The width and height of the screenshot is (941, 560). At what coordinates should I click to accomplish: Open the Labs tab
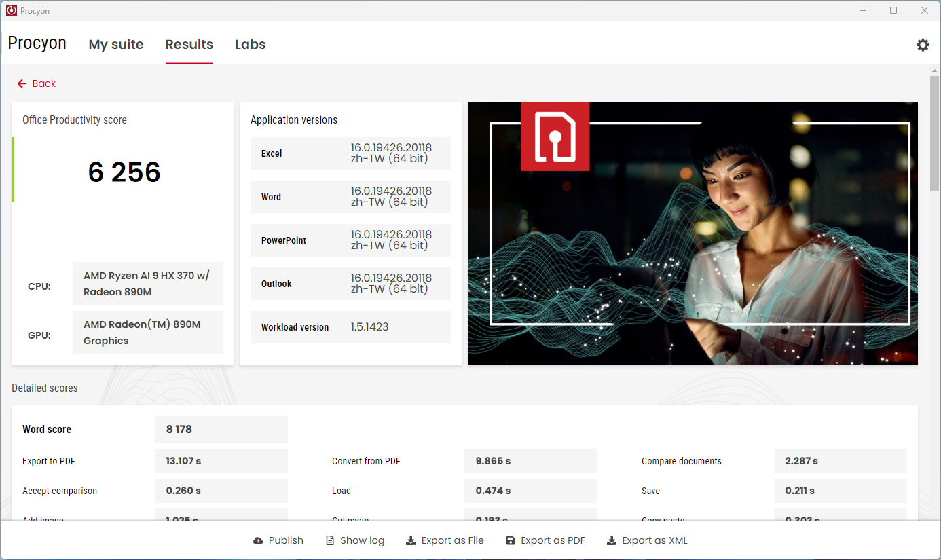[x=250, y=45]
